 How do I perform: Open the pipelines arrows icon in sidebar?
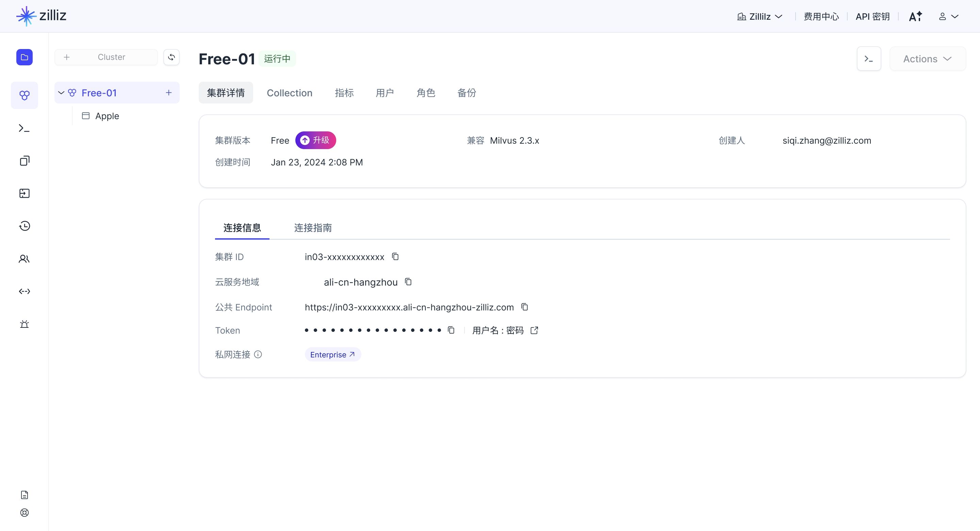pyautogui.click(x=24, y=291)
